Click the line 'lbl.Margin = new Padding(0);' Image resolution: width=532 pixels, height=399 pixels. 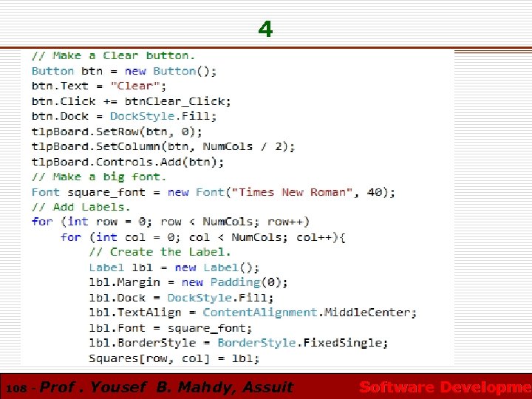coord(188,282)
